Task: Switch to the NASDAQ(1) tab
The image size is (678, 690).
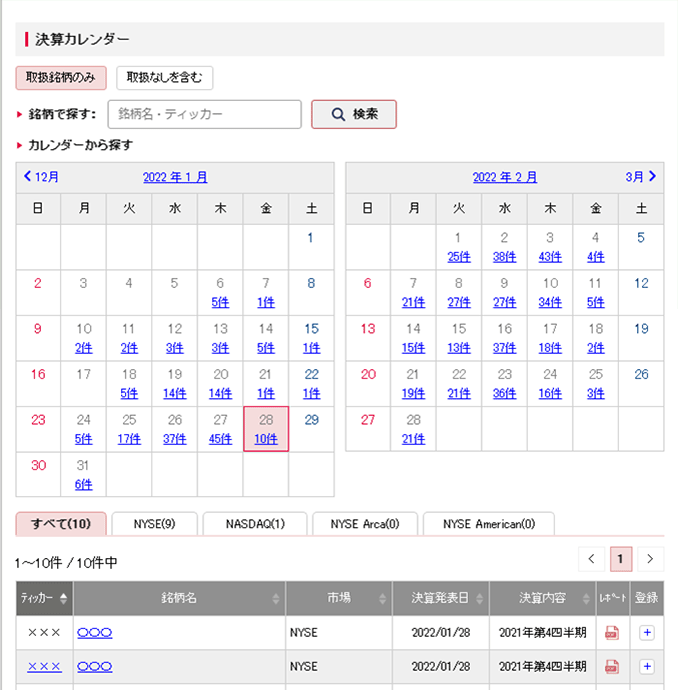Action: click(x=255, y=524)
